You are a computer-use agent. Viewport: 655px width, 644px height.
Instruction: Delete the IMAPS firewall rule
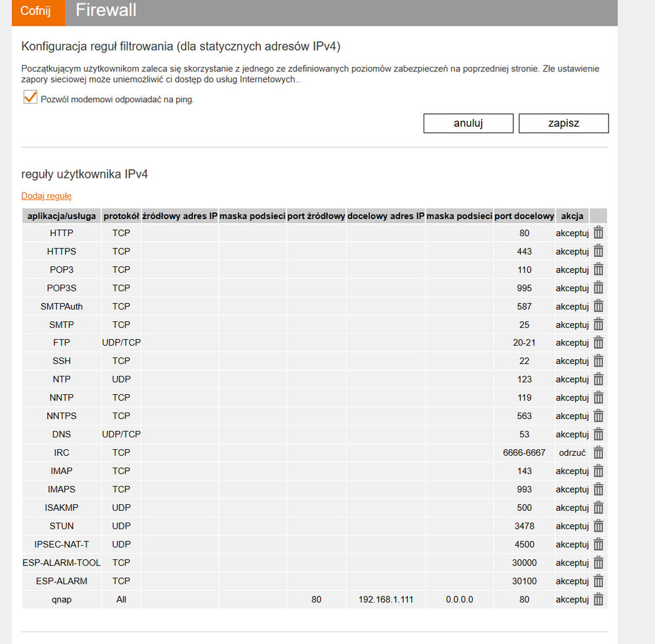click(x=598, y=489)
